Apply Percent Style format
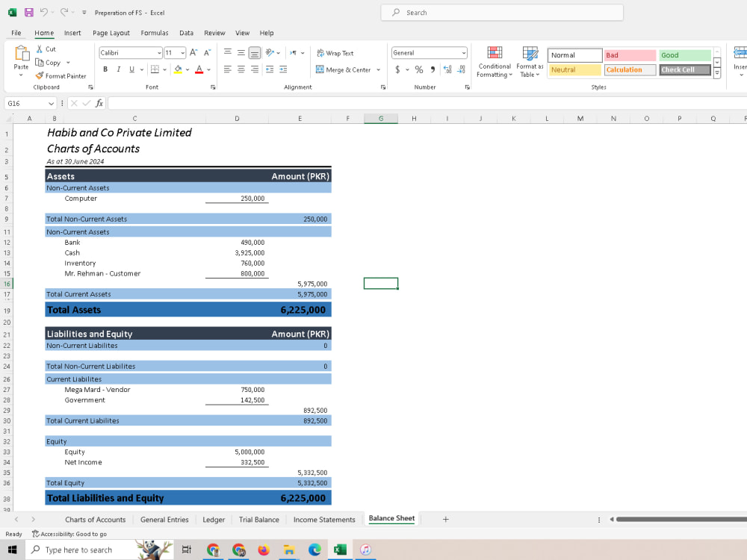This screenshot has width=747, height=560. tap(419, 69)
